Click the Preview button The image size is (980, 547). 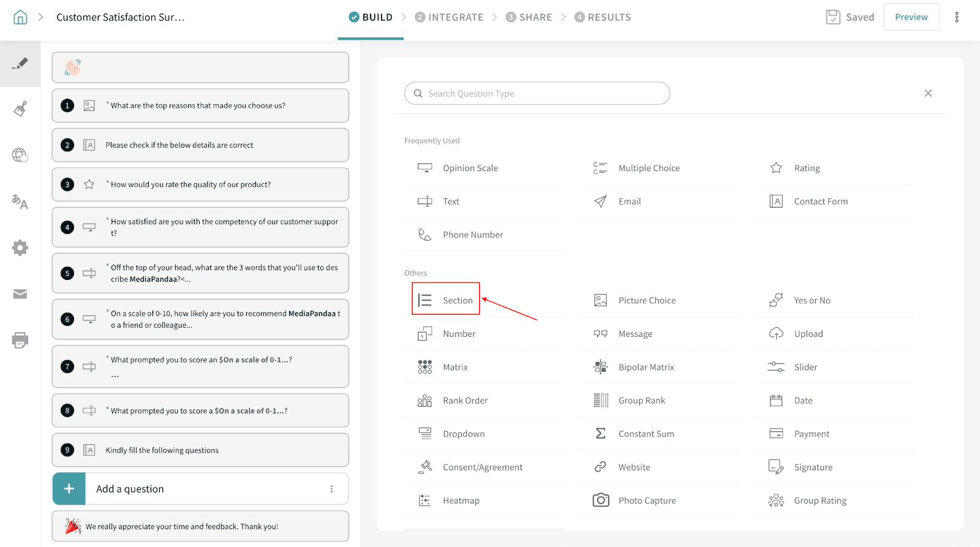(911, 17)
